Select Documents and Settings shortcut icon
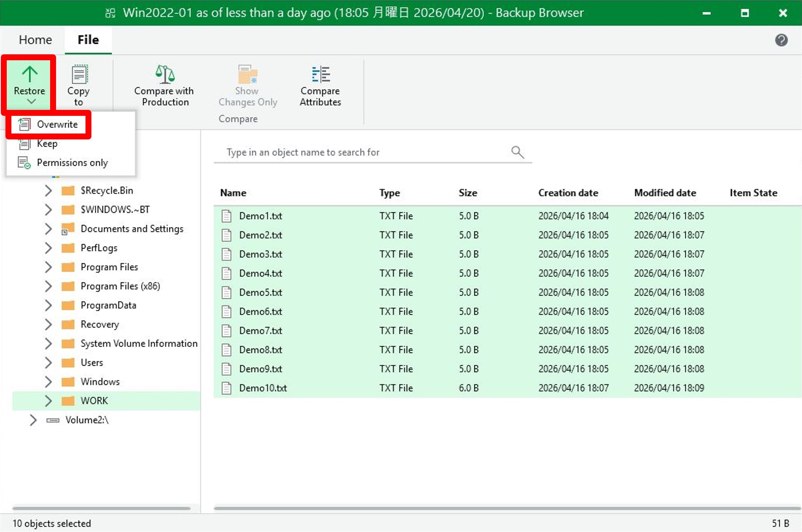The width and height of the screenshot is (802, 532). [x=68, y=229]
